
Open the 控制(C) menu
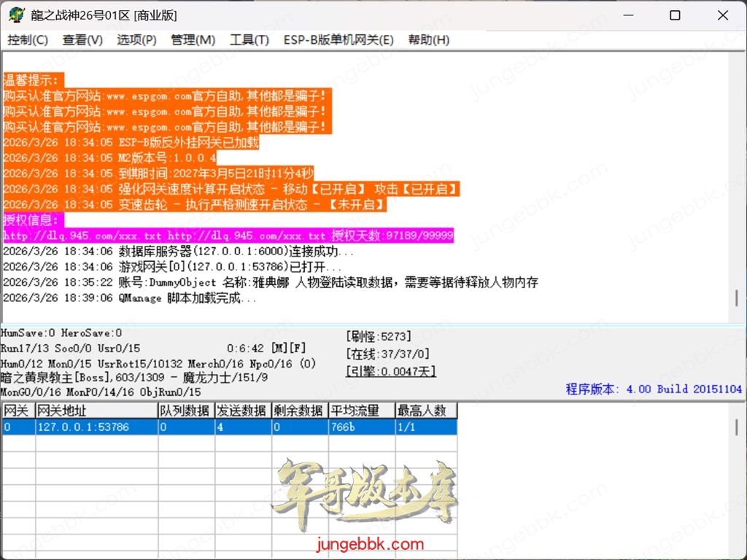click(28, 40)
